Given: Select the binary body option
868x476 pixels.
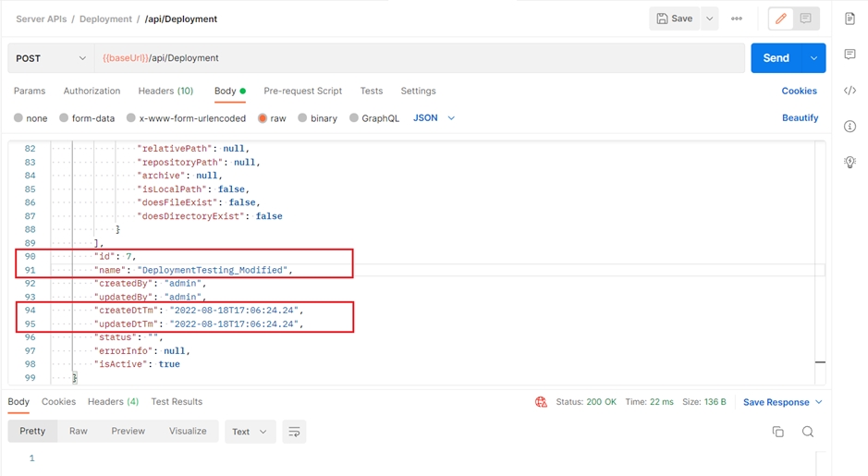Looking at the screenshot, I should tap(302, 118).
